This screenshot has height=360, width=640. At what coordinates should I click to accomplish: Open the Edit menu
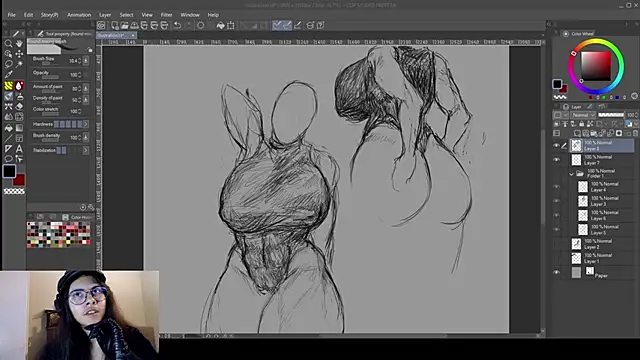pos(28,15)
